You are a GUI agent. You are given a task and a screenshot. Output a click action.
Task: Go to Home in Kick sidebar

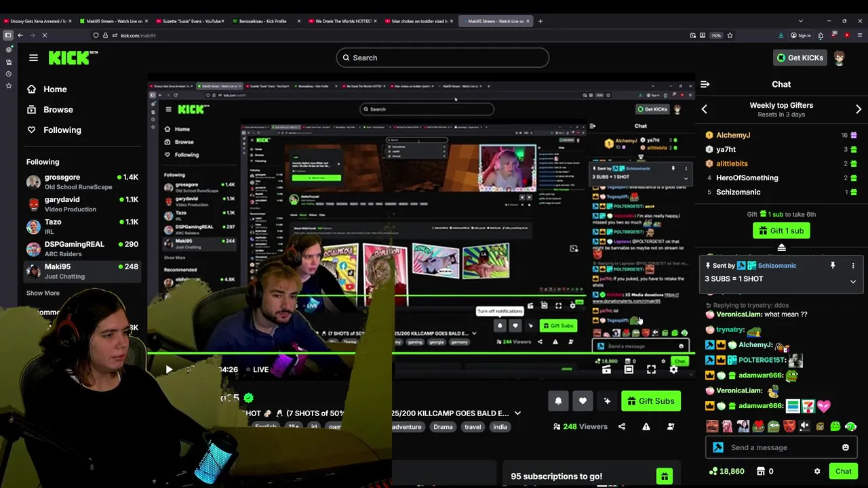click(47, 89)
